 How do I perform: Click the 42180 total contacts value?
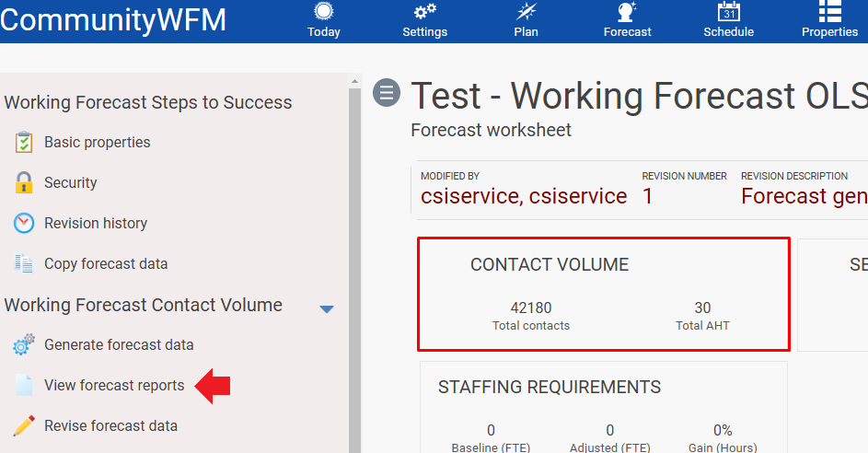pyautogui.click(x=531, y=308)
